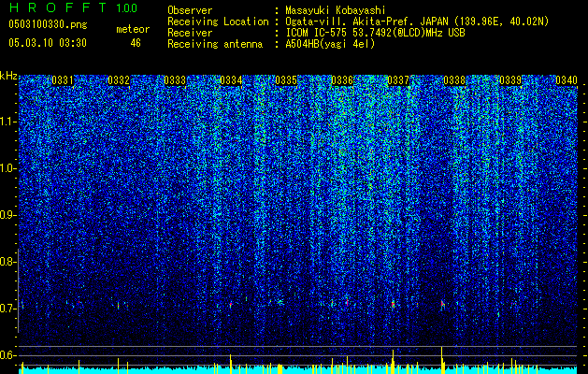Click the date stamp 05.03.10 03:30

click(x=48, y=43)
